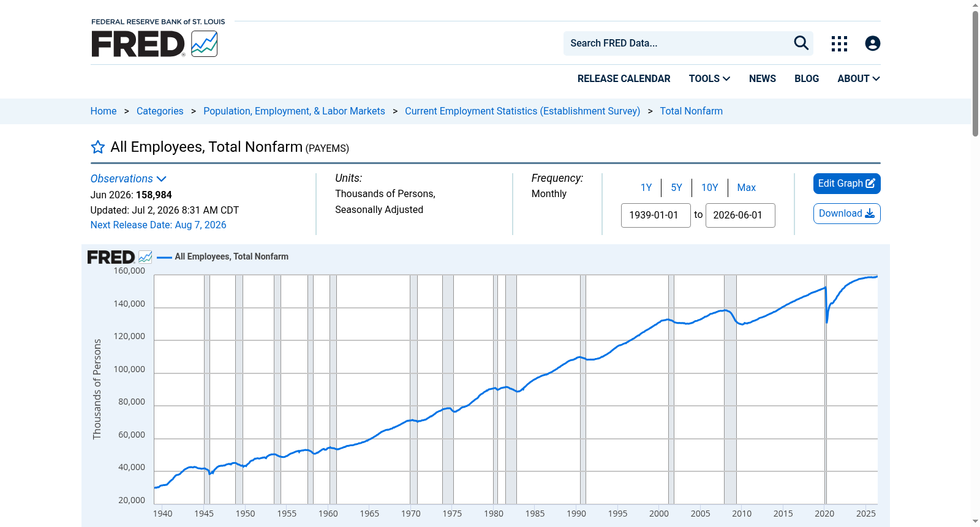Click the Thousands of Persons axis title

(97, 389)
